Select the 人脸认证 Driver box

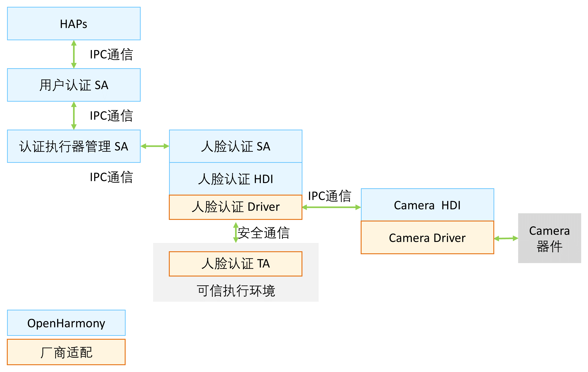(x=236, y=207)
